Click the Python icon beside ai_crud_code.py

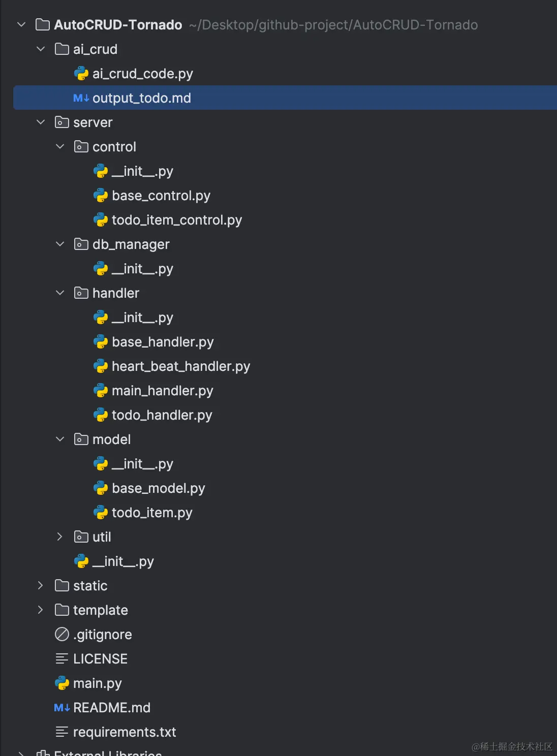[81, 74]
